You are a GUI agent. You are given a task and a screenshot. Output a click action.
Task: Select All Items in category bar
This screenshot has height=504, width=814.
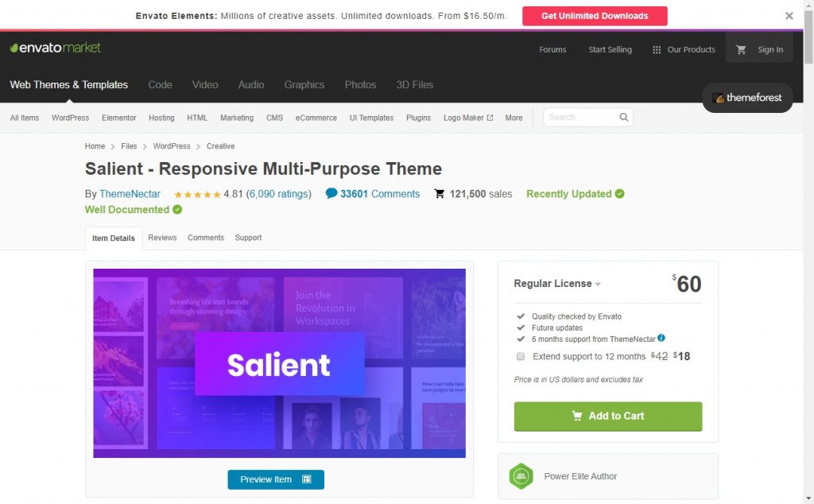pos(25,118)
